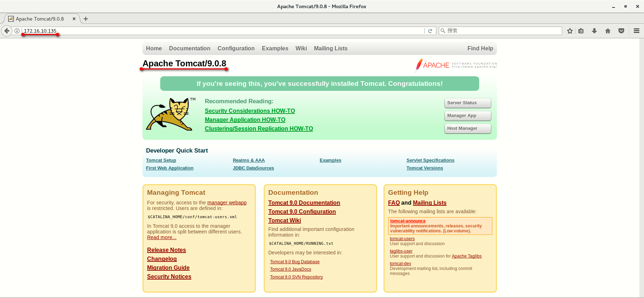Open the taglibs-user mailing list link
Screen dimensions: 644x298
[x=401, y=251]
